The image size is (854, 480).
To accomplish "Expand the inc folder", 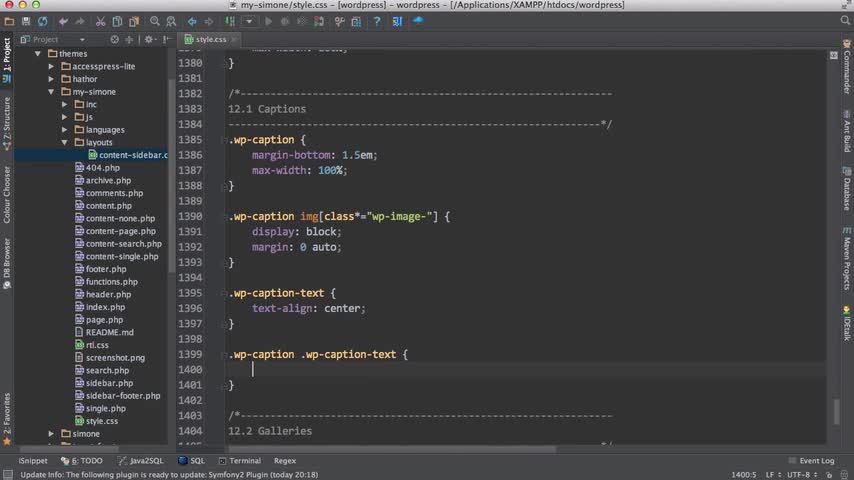I will (x=64, y=104).
